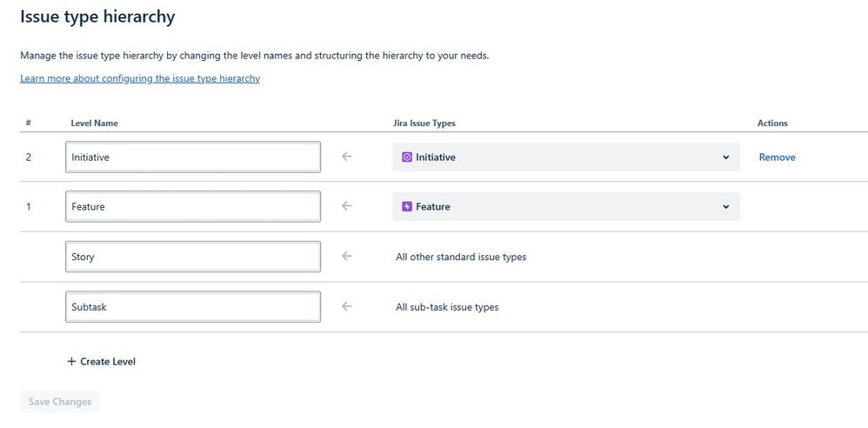Edit the Feature level name field
This screenshot has height=428, width=868.
pos(192,207)
